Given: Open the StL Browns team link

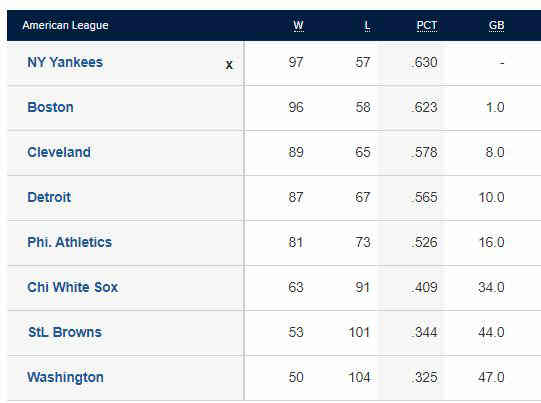Looking at the screenshot, I should coord(65,332).
